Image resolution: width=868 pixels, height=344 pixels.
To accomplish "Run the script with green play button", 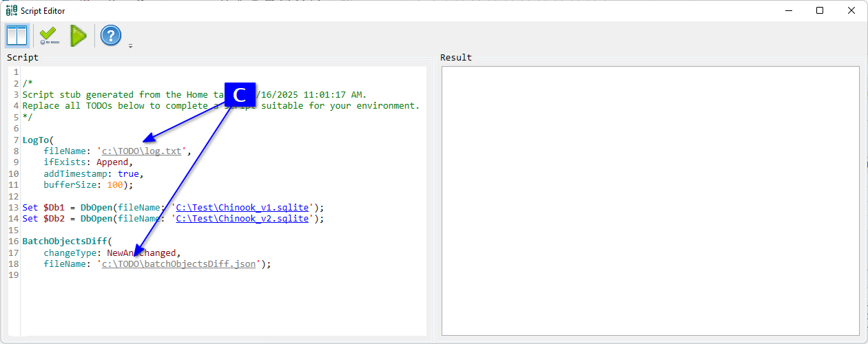I will 79,36.
